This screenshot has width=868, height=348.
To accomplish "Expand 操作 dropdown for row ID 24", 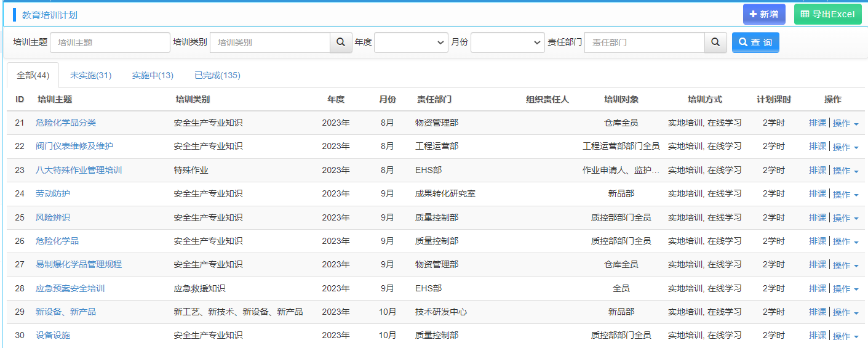I will pyautogui.click(x=846, y=194).
